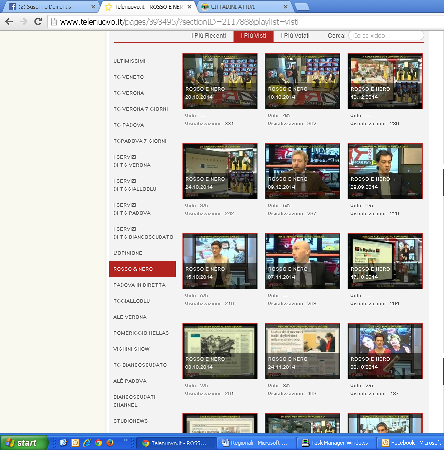The height and width of the screenshot is (450, 444).
Task: Play Rosso e Nero 20.10.2014 video
Action: 220,81
